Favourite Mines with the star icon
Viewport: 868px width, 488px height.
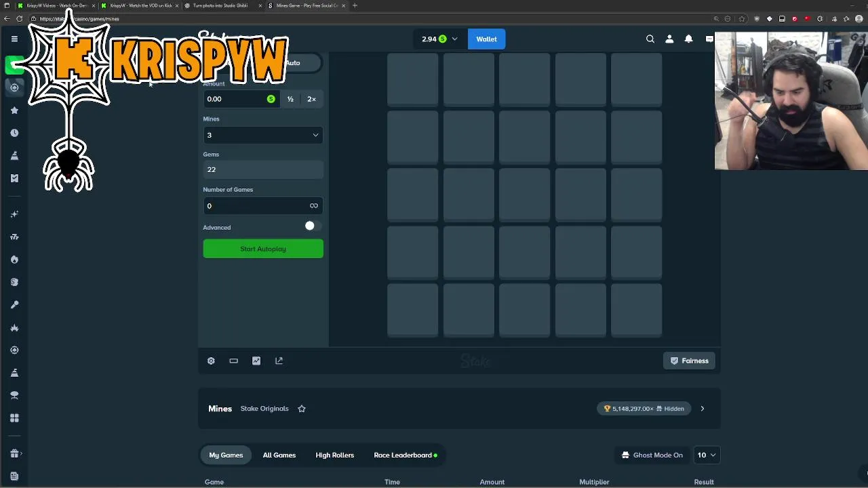(302, 409)
